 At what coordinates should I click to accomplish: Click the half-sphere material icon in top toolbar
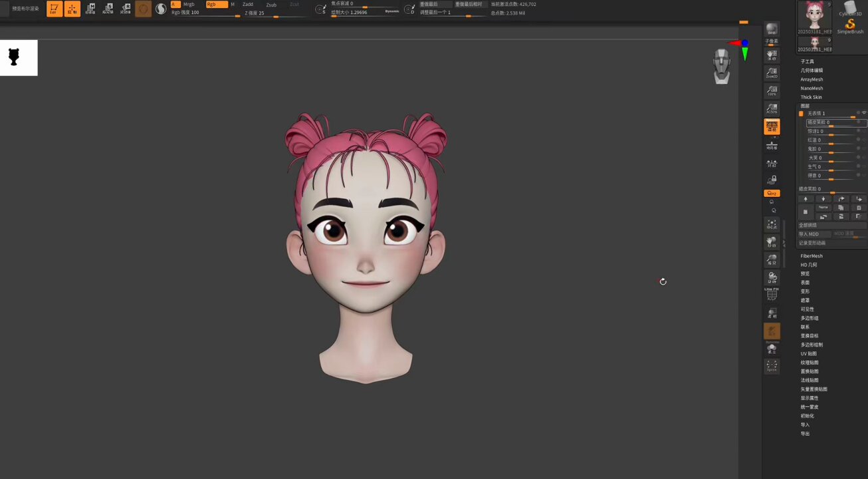pos(161,9)
